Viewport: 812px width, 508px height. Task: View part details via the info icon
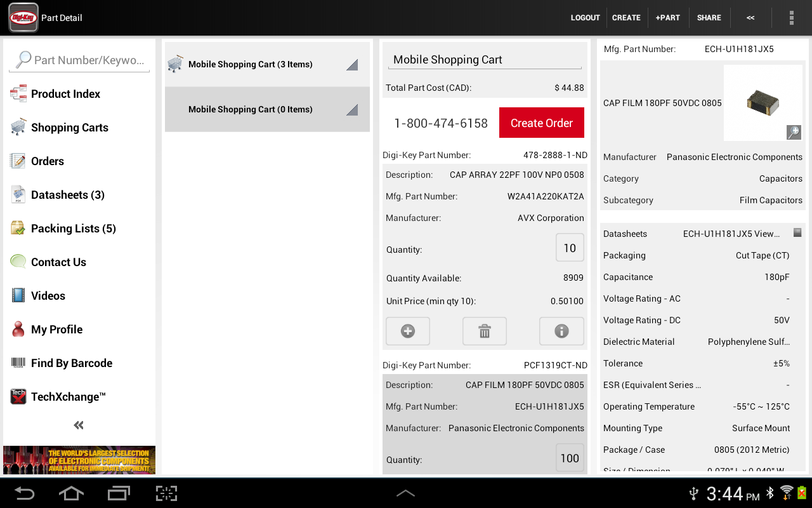coord(561,331)
